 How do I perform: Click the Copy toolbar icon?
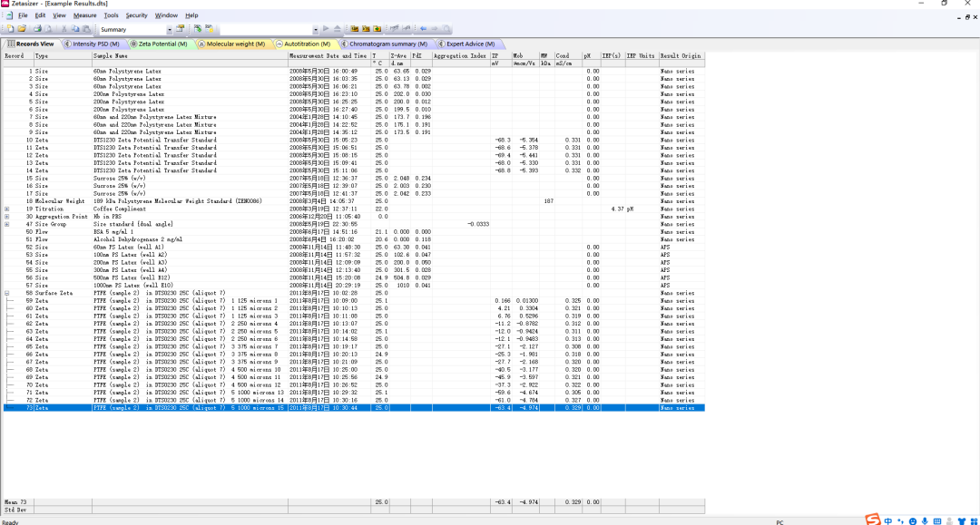click(x=75, y=29)
